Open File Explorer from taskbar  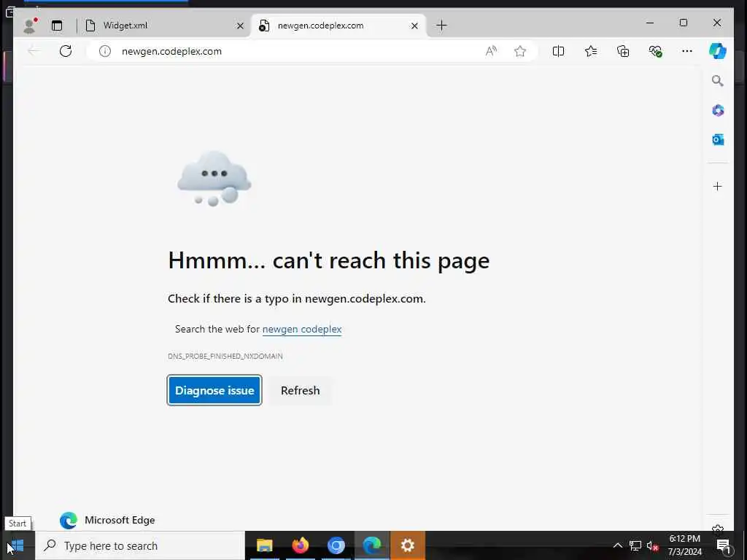coord(264,545)
